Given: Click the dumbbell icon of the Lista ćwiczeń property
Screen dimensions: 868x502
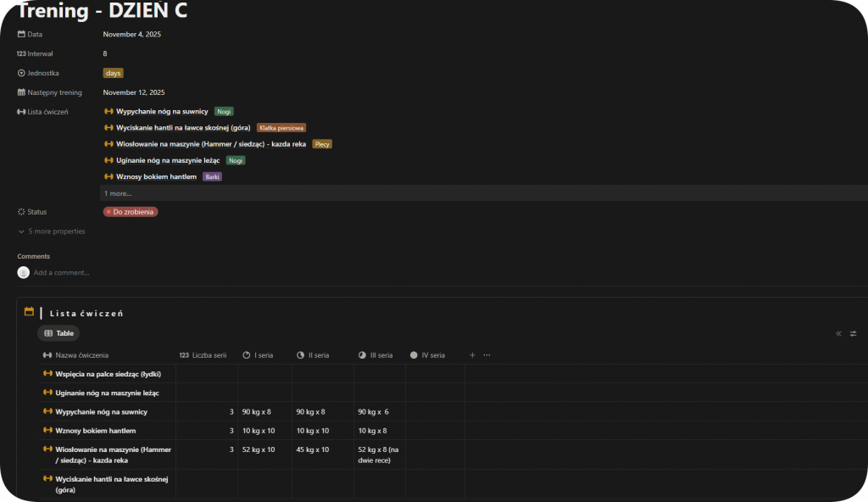Looking at the screenshot, I should pyautogui.click(x=21, y=112).
